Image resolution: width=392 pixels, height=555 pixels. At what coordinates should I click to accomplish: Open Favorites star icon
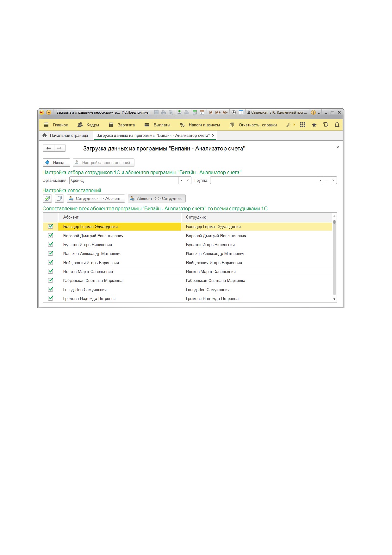click(x=314, y=125)
